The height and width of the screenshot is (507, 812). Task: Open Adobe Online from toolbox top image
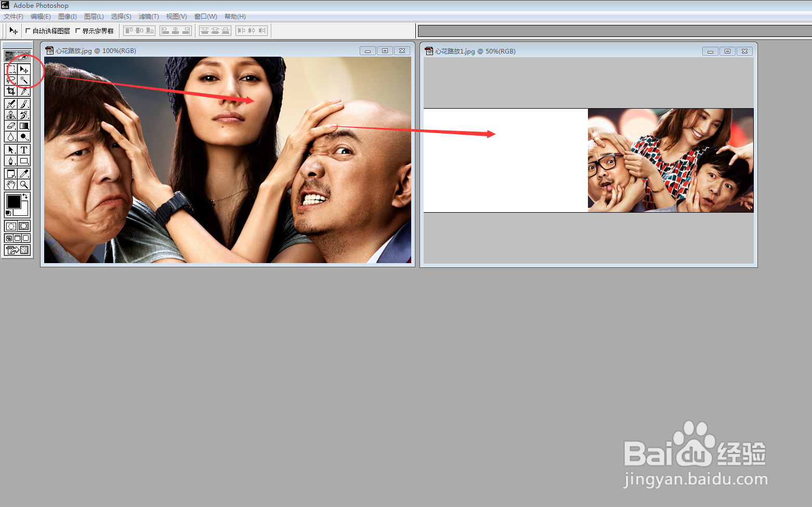18,56
